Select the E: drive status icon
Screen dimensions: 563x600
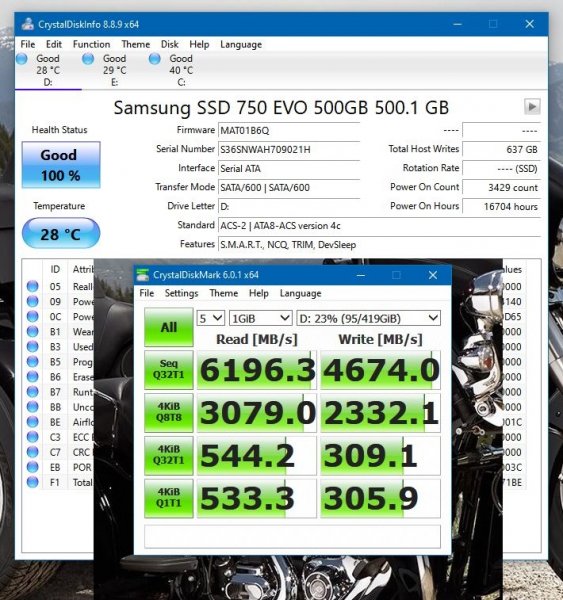[x=88, y=59]
